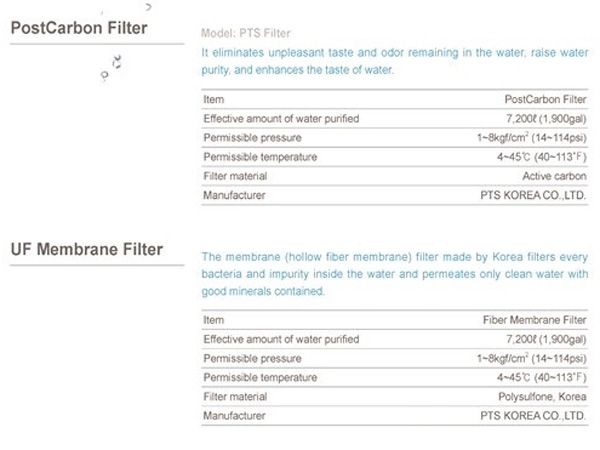Select the "Active carbon" filter material value
600x450 pixels.
point(555,176)
